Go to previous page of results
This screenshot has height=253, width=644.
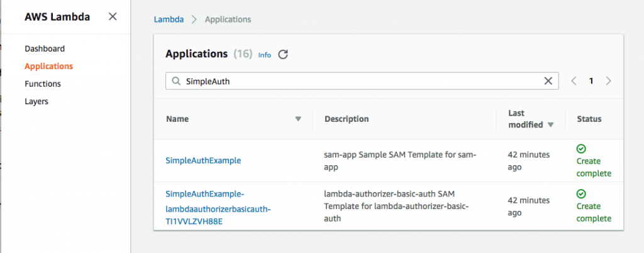[574, 81]
